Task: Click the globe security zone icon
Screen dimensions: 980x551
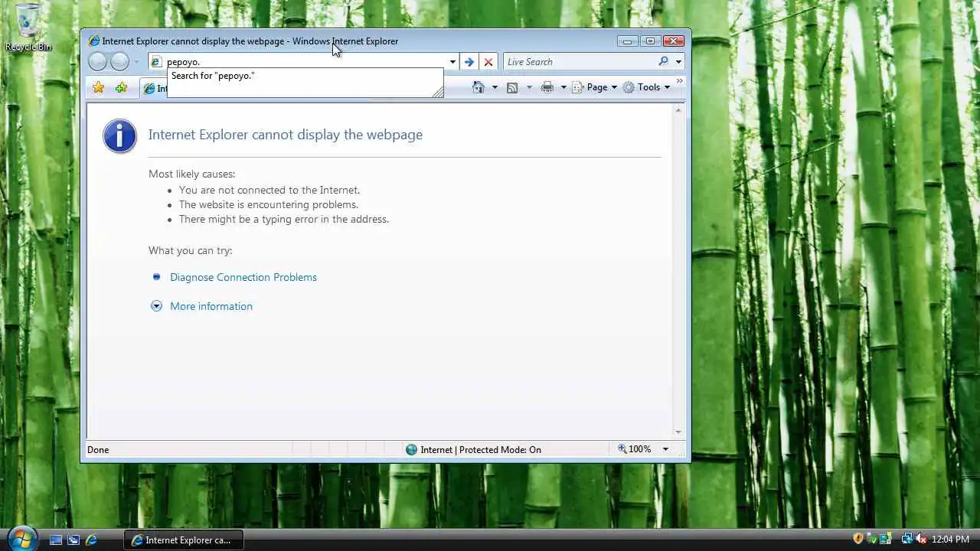Action: (x=412, y=450)
